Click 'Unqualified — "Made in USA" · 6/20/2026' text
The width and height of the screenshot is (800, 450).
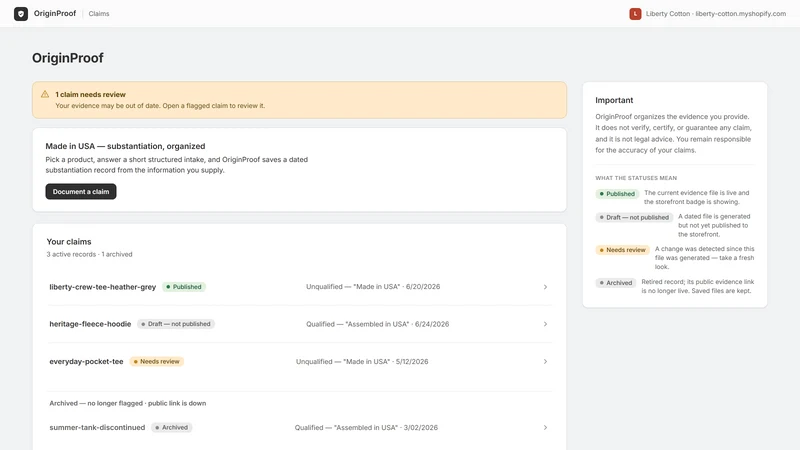click(373, 287)
